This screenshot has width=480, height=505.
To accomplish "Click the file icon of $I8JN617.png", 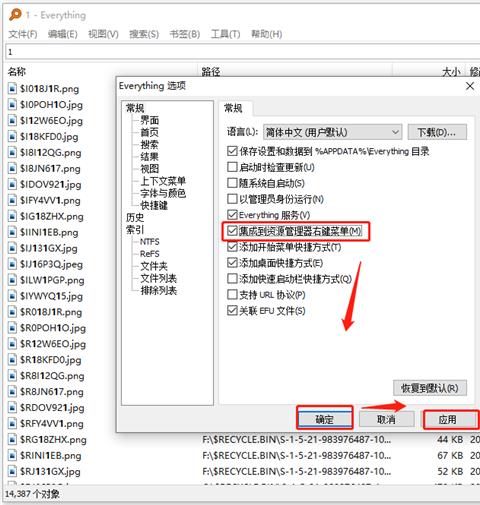I will pyautogui.click(x=12, y=169).
